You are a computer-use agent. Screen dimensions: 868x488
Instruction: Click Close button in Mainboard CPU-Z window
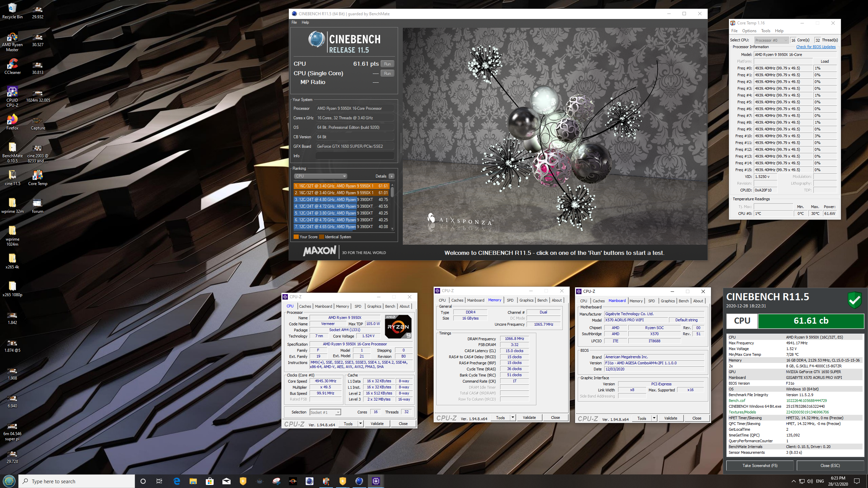(697, 418)
